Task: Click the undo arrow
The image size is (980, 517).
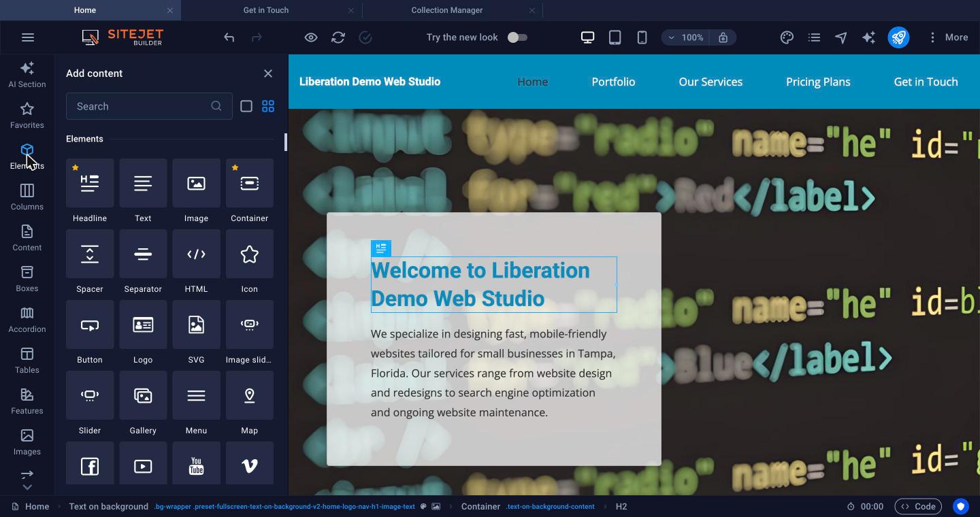Action: point(229,37)
